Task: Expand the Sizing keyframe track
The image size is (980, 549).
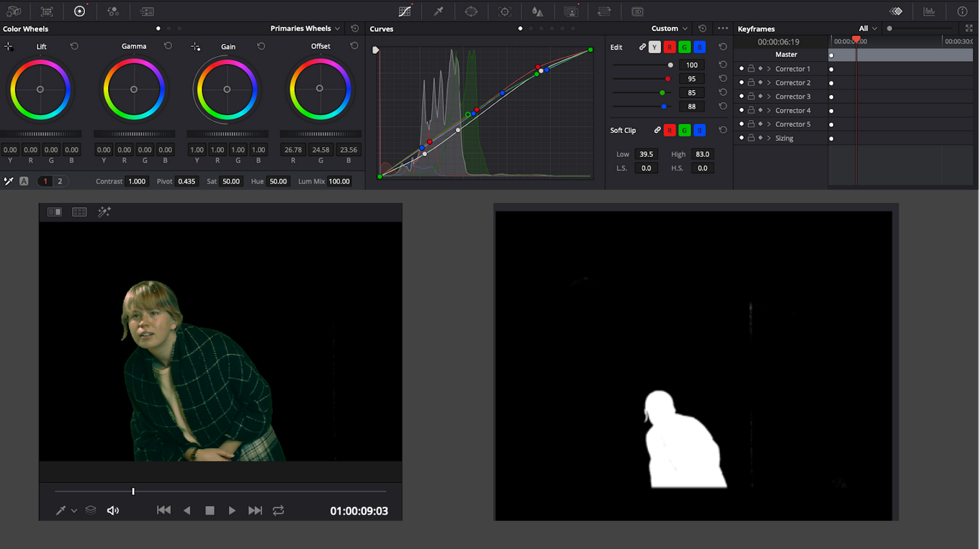Action: (x=769, y=138)
